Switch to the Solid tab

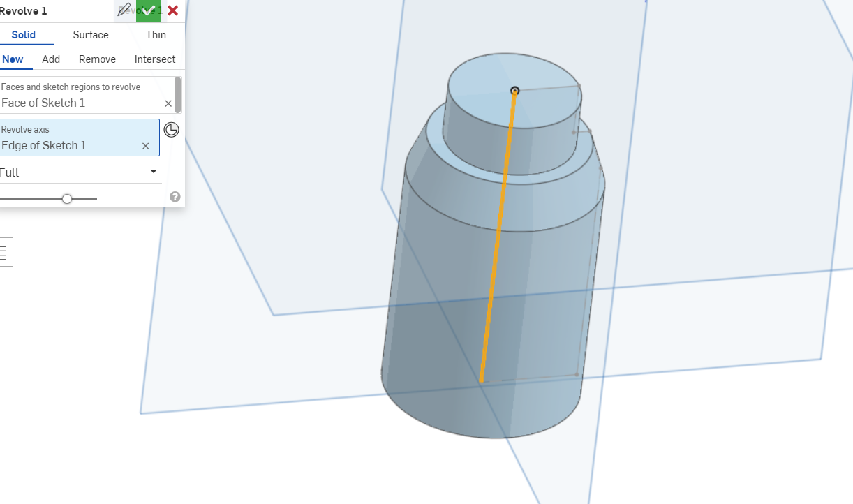pos(23,35)
